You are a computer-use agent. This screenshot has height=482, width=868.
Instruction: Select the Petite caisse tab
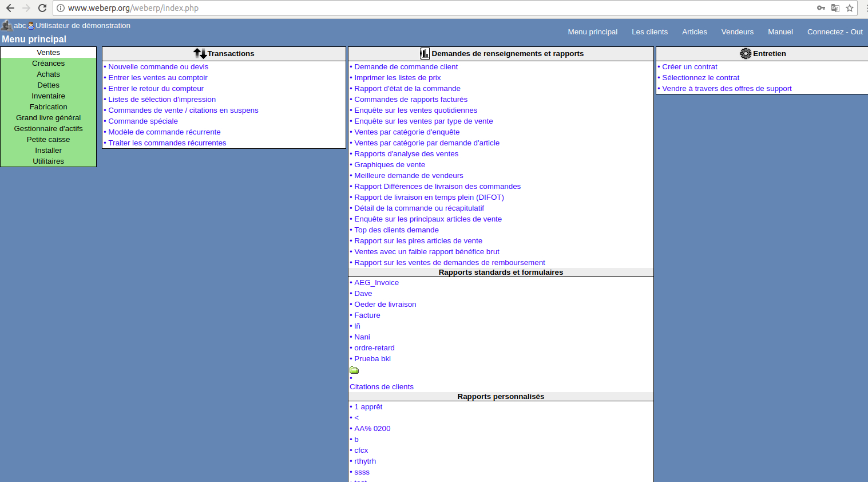pos(49,139)
